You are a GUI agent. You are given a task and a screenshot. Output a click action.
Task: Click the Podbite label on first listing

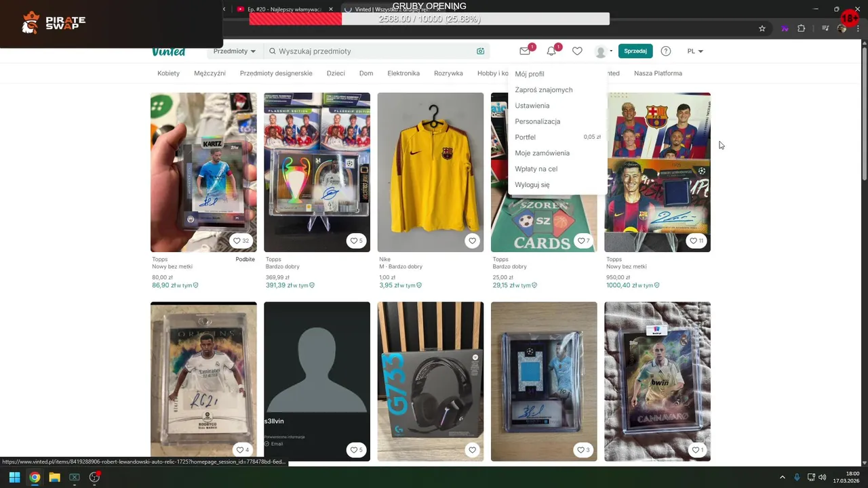(245, 259)
